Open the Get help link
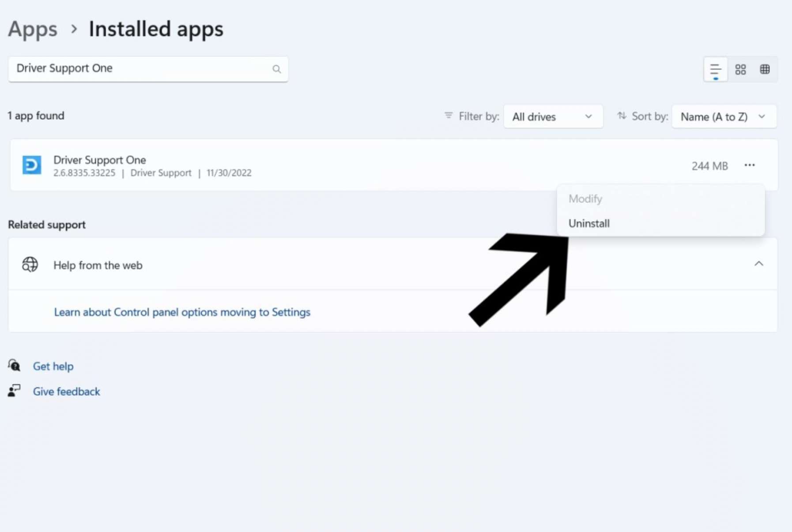Image resolution: width=792 pixels, height=532 pixels. pos(53,366)
